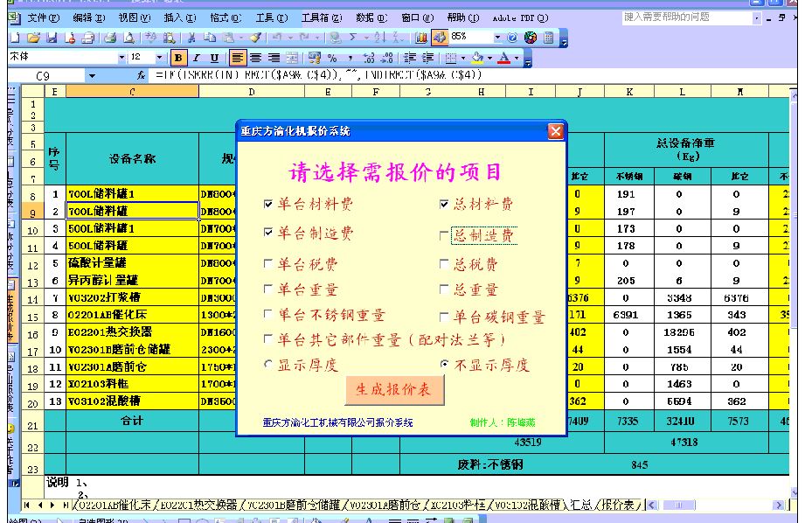Check the 单台碳钢重量 checkbox

click(x=444, y=317)
